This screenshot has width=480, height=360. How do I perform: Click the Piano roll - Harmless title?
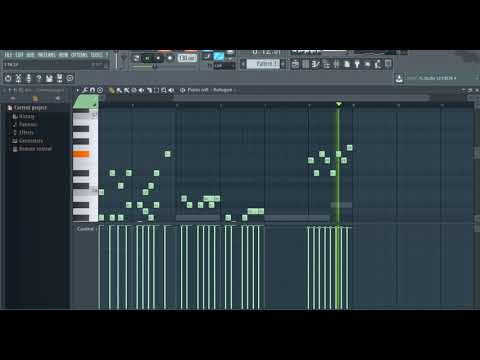210,90
